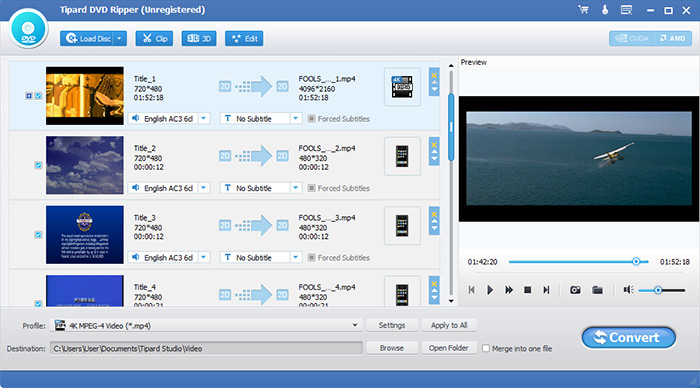
Task: Click the Convert button
Action: (x=629, y=338)
